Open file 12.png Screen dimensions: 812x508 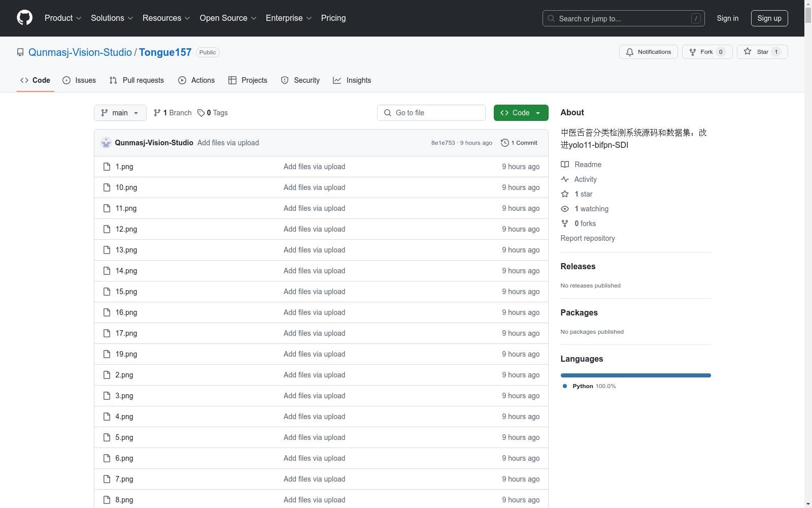(x=126, y=229)
